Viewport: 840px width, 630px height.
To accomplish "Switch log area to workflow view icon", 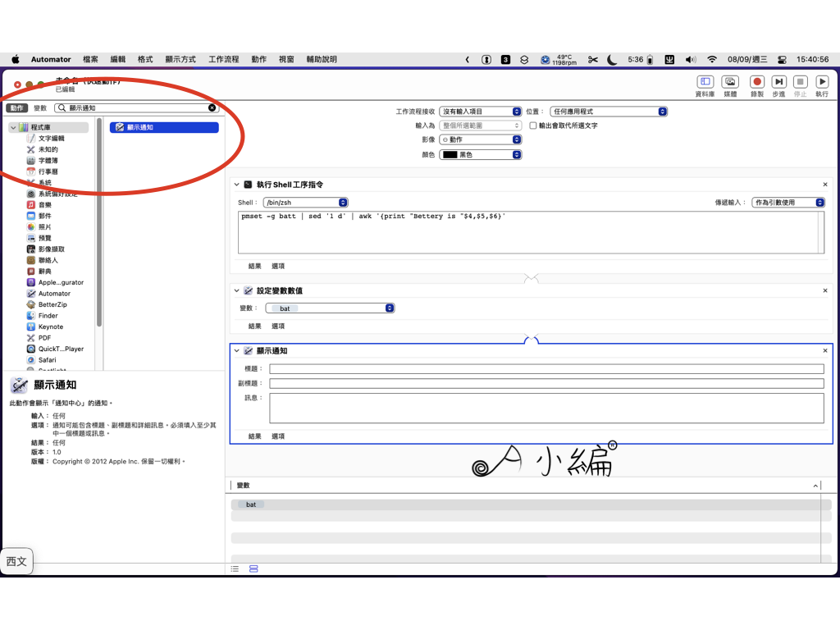I will (253, 569).
